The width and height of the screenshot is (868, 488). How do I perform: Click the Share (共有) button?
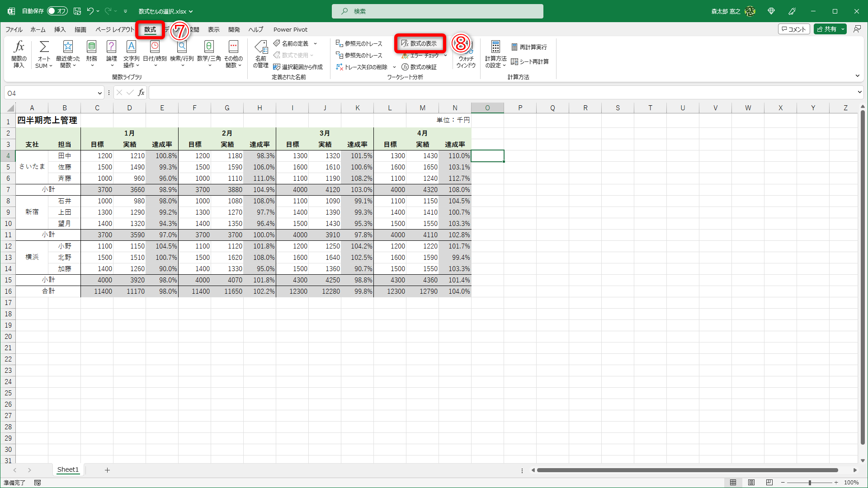[x=827, y=29]
